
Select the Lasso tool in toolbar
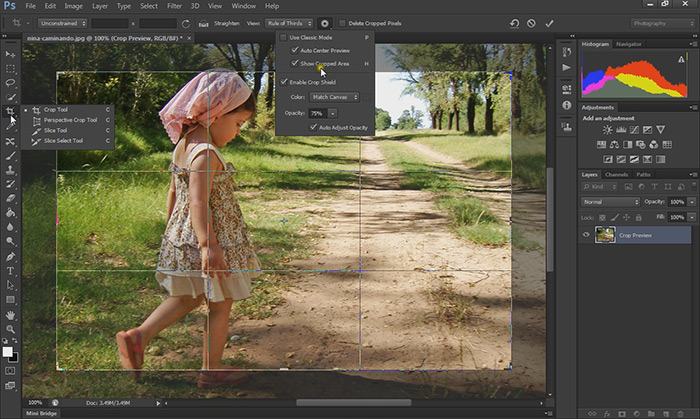click(10, 83)
